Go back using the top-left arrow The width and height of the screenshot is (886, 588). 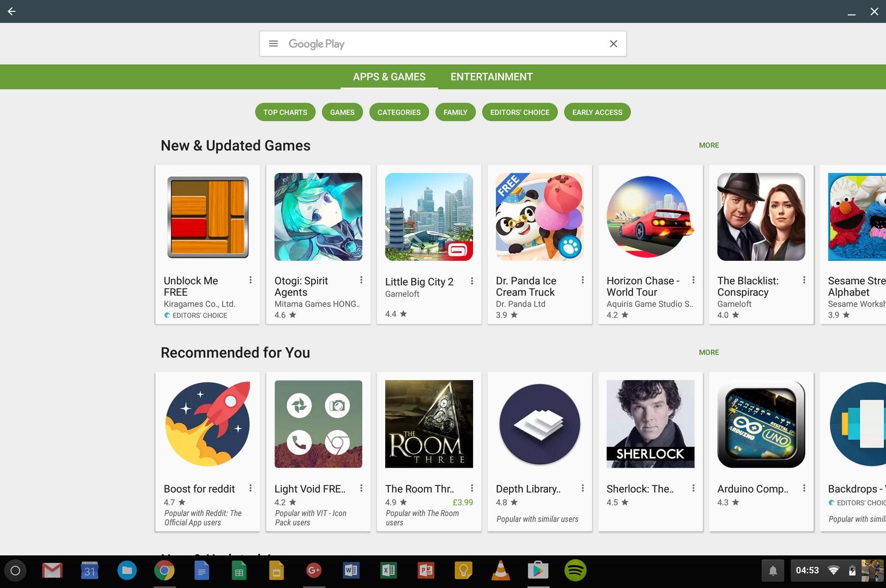pos(11,11)
